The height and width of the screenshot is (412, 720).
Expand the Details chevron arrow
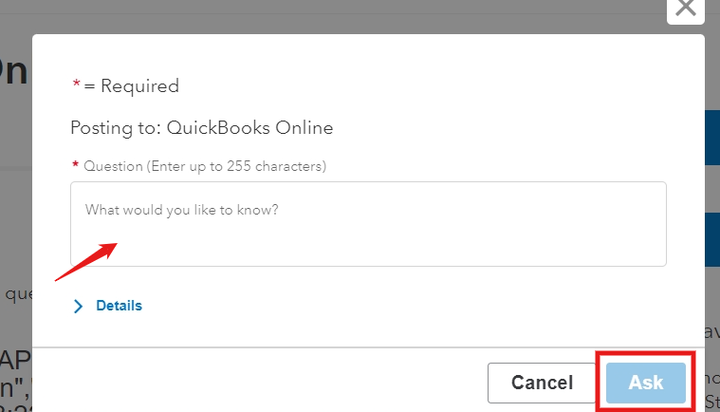(x=79, y=306)
